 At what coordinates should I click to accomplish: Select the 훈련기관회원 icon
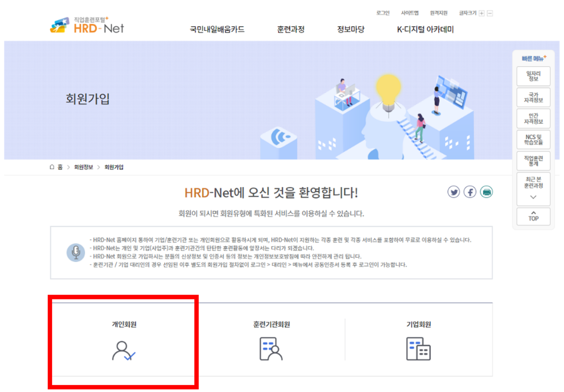tap(271, 349)
